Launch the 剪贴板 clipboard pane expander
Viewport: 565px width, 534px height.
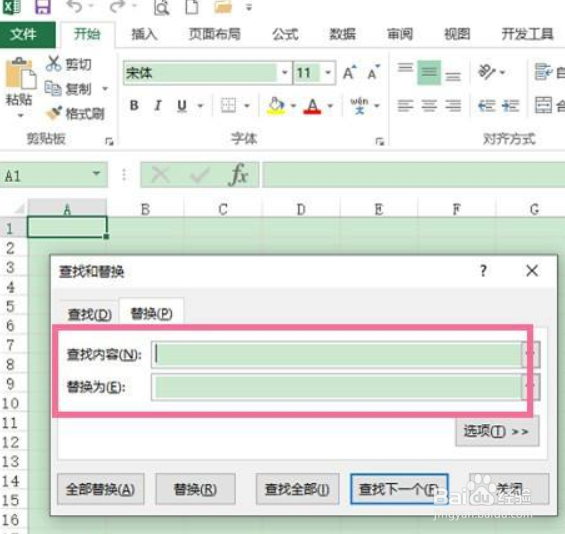point(109,142)
